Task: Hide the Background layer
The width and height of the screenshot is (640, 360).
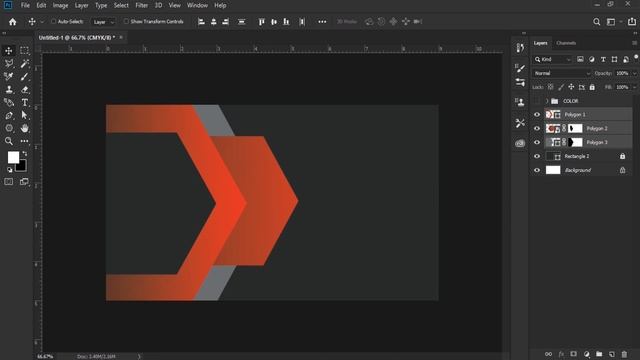Action: [537, 170]
